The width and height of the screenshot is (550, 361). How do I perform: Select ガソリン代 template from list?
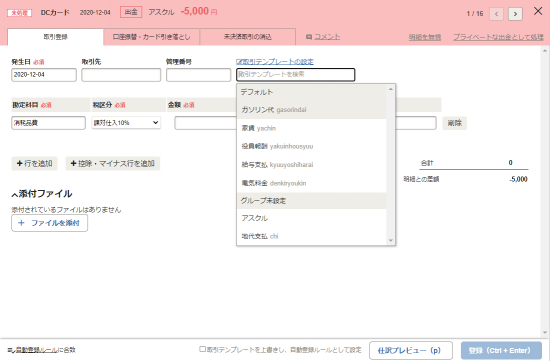pyautogui.click(x=311, y=110)
